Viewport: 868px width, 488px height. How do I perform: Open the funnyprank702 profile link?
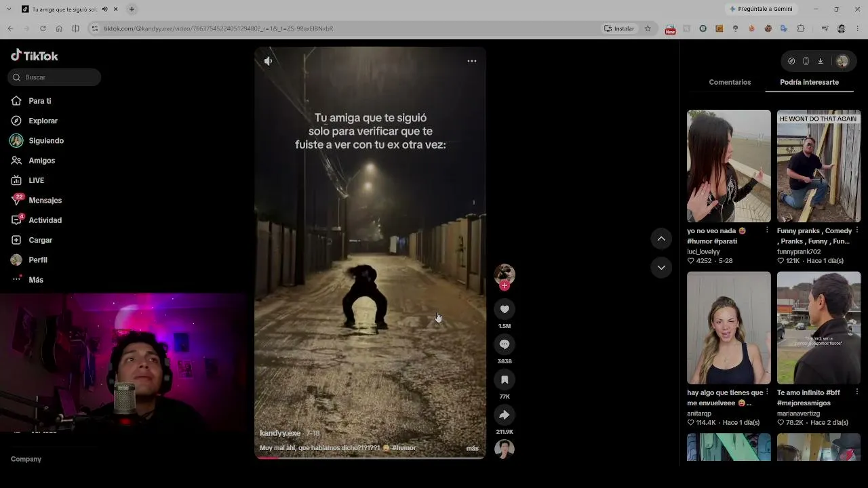click(x=799, y=251)
